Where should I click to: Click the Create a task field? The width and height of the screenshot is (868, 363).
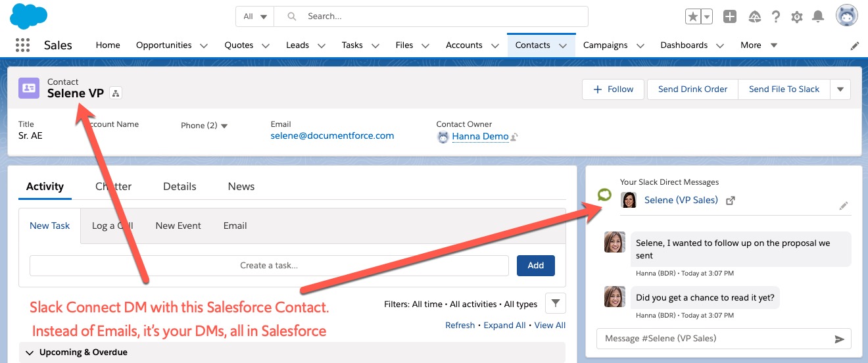click(x=269, y=266)
